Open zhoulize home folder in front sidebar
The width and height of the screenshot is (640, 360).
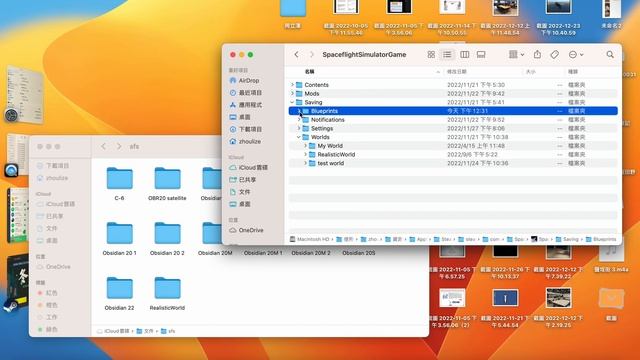(x=245, y=142)
